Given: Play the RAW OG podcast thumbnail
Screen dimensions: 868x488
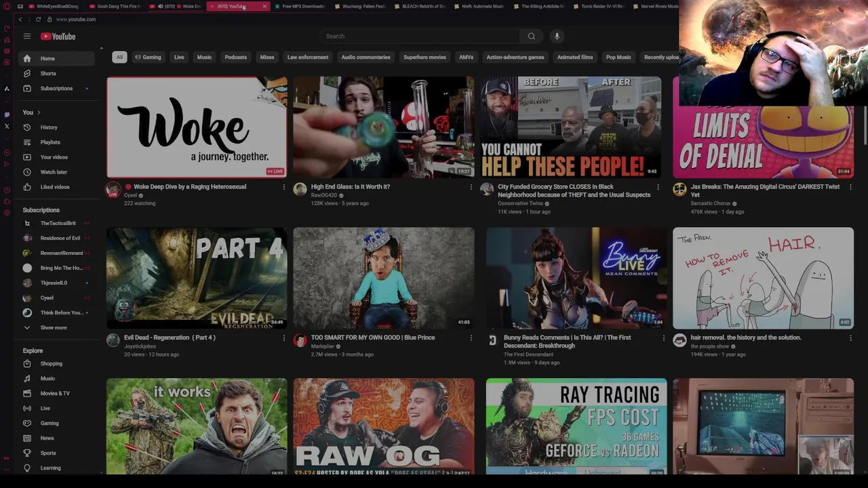Looking at the screenshot, I should 384,427.
